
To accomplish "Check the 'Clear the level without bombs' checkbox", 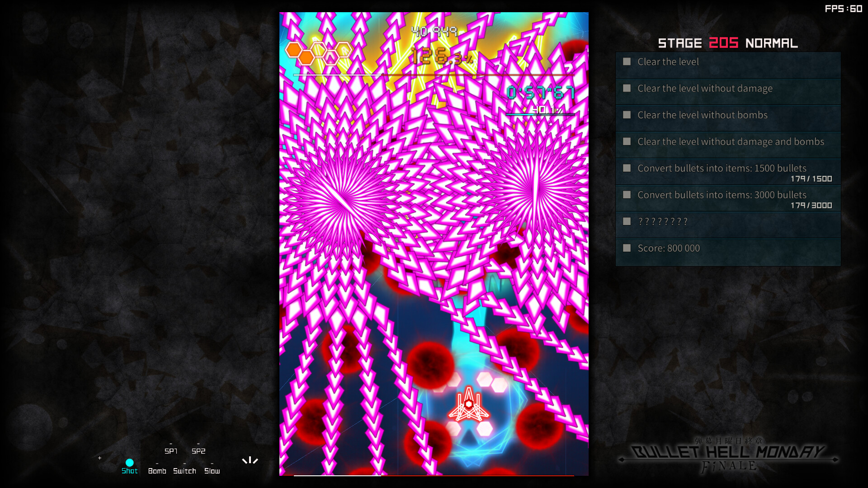I will point(627,115).
